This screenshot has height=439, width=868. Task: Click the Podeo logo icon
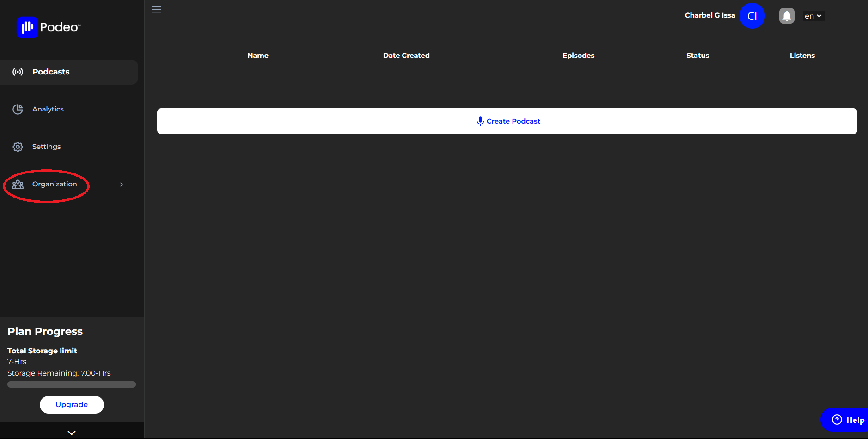pyautogui.click(x=27, y=27)
